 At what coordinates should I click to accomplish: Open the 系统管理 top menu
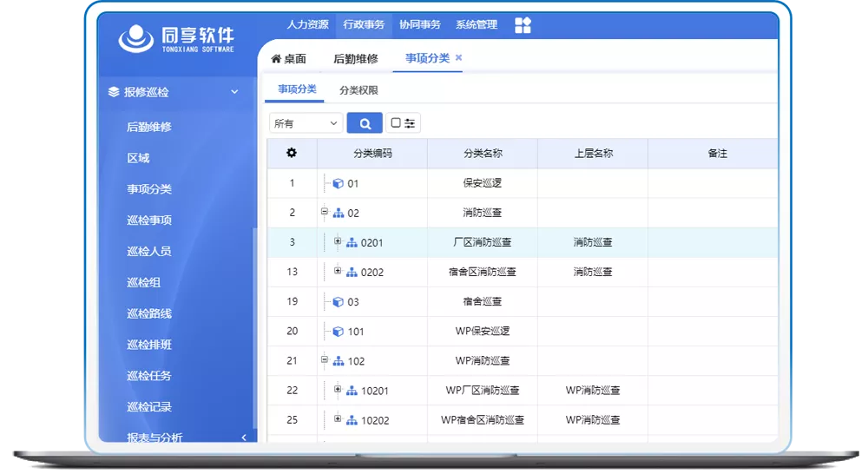[x=476, y=24]
